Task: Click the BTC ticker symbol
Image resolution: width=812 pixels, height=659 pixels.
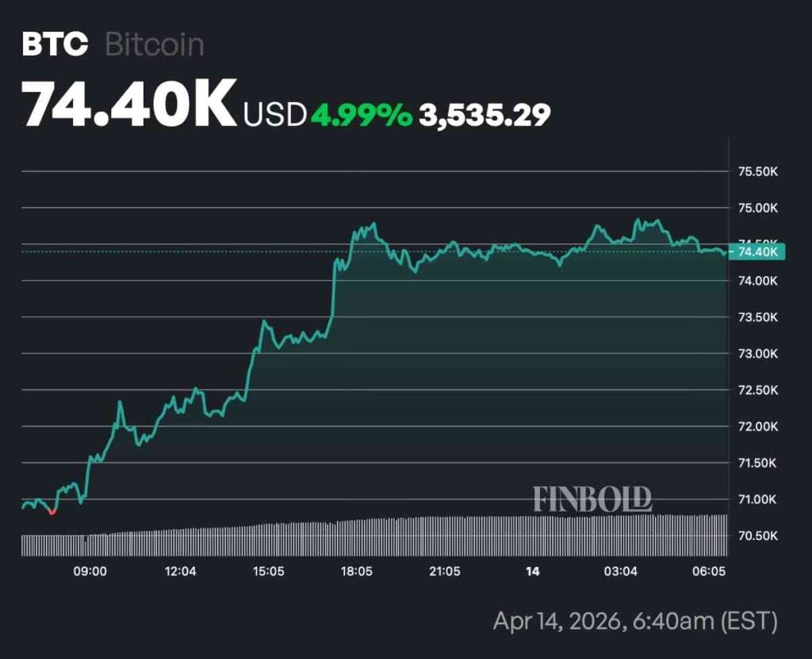Action: [55, 44]
